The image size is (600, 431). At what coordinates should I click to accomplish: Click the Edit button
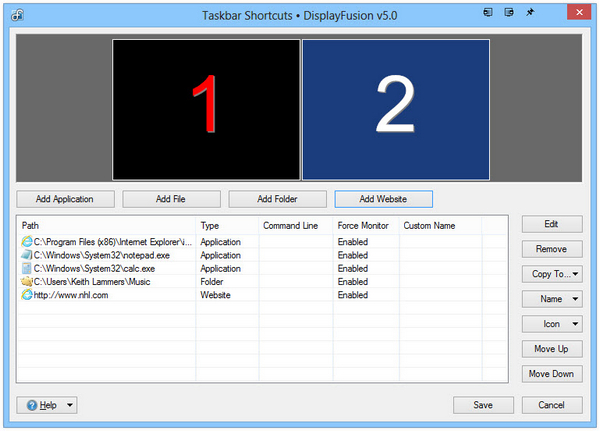552,224
